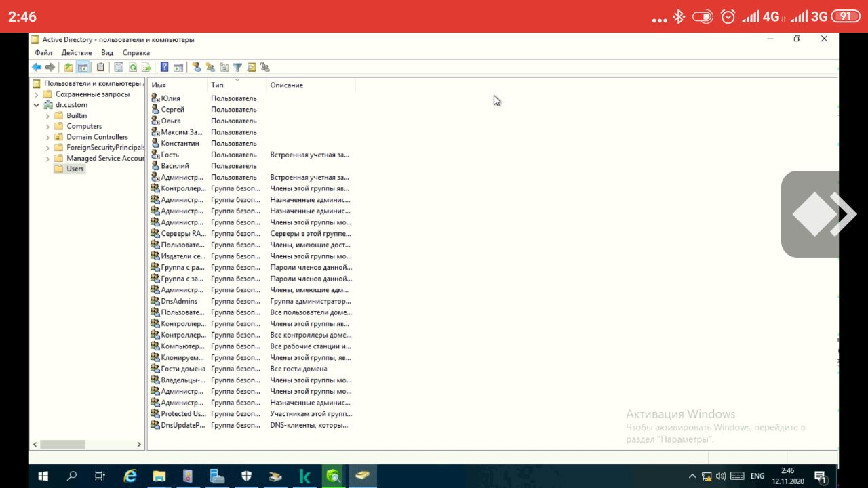Viewport: 868px width, 488px height.
Task: Select the user Константин
Action: click(180, 143)
